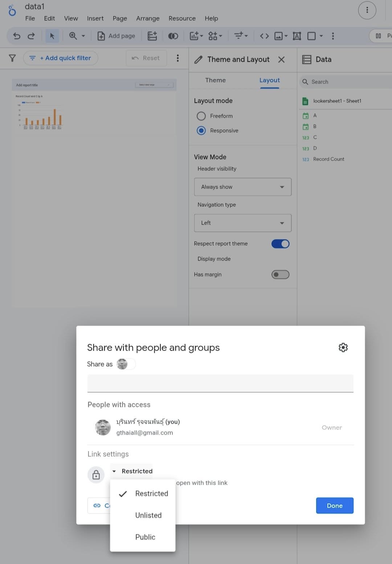This screenshot has width=392, height=564.
Task: Click the redo arrow in the toolbar
Action: coord(31,36)
